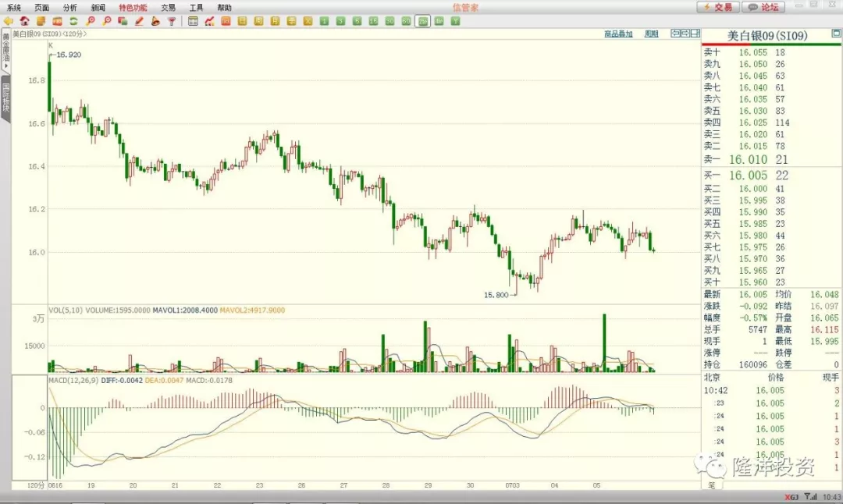Click the 10:42 trade tick row
Screen dimensions: 843x504
772,391
